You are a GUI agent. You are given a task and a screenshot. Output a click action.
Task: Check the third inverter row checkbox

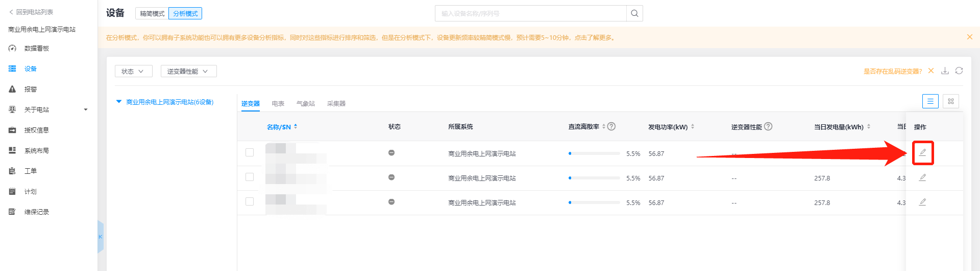(250, 201)
